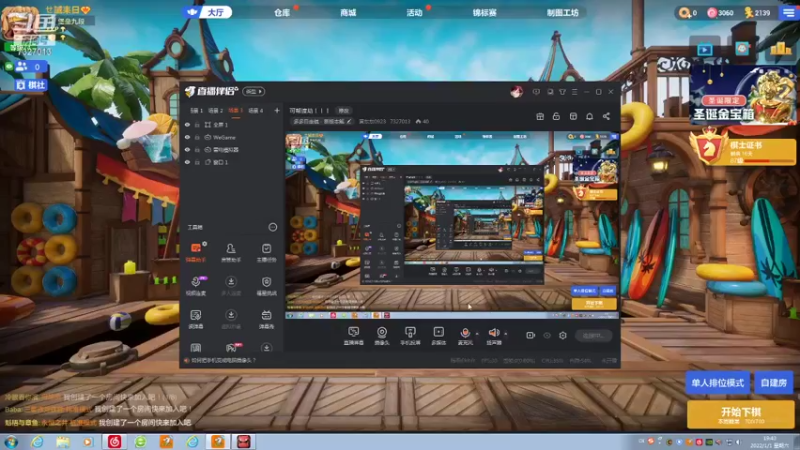Add a 多媒体 media source
Screen dimensions: 800x450
pyautogui.click(x=438, y=336)
